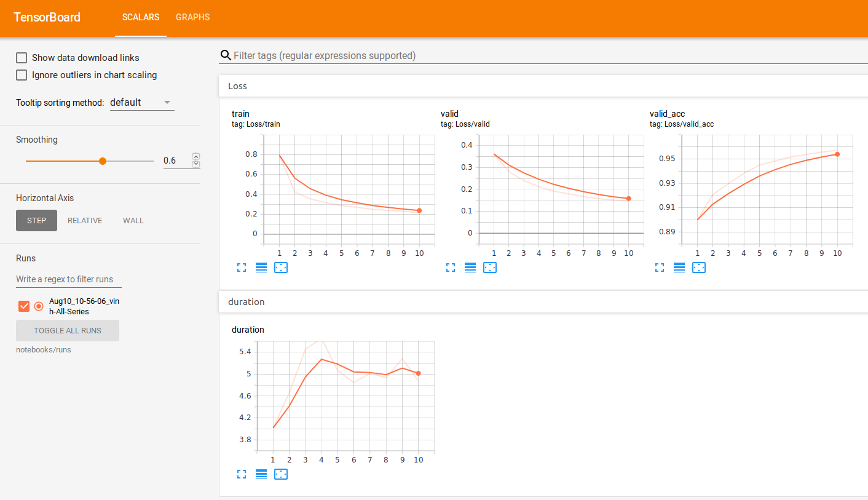Image resolution: width=868 pixels, height=500 pixels.
Task: Enable Show data download links
Action: (x=22, y=57)
